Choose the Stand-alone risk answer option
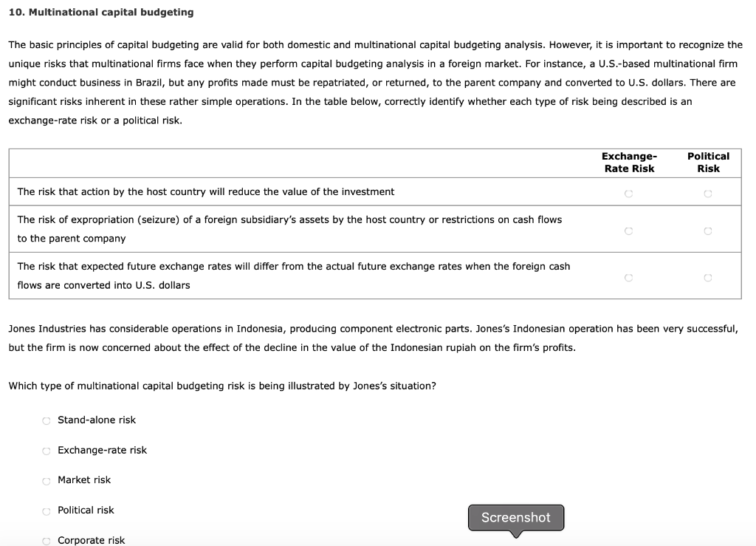Screen dimensions: 756x546 point(46,420)
